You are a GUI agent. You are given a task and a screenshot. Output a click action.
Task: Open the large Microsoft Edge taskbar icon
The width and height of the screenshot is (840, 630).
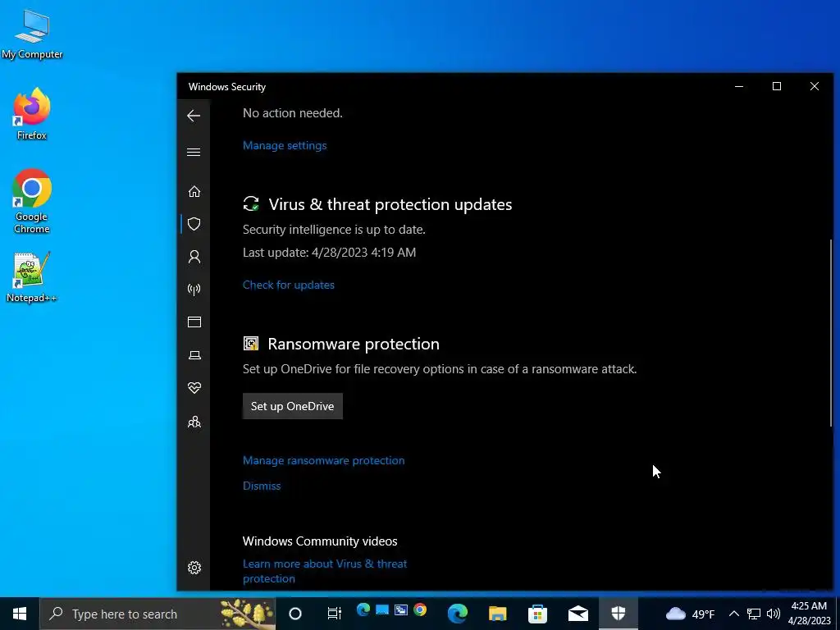tap(458, 614)
